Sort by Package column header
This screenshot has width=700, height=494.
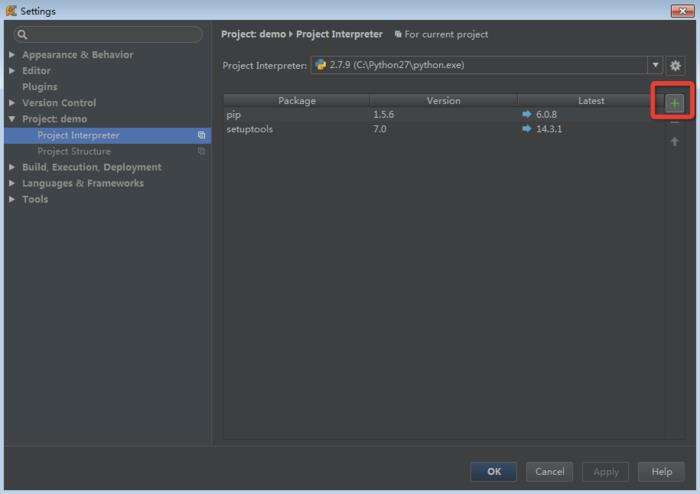click(296, 100)
